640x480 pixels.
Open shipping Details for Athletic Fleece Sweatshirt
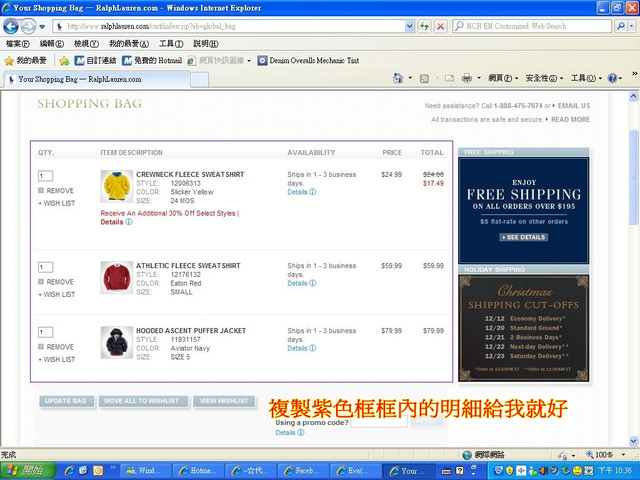click(x=302, y=283)
